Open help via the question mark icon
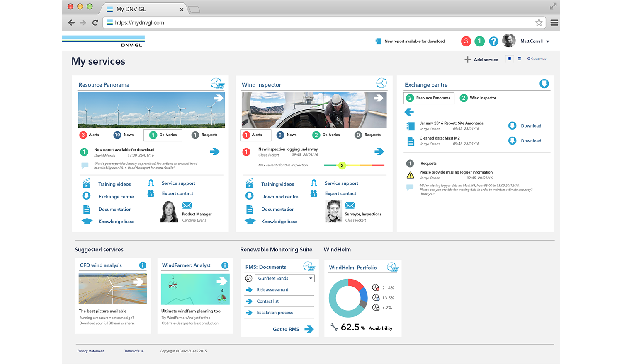This screenshot has height=364, width=622. (x=493, y=41)
